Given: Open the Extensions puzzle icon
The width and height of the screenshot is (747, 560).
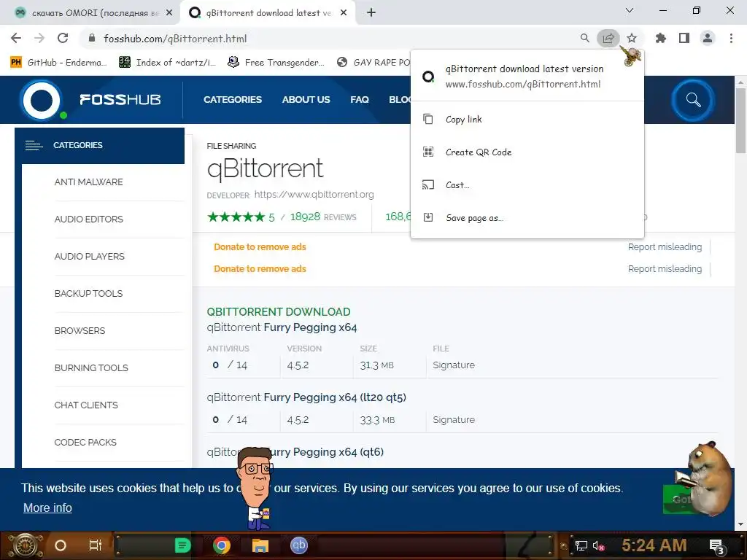Looking at the screenshot, I should 660,38.
